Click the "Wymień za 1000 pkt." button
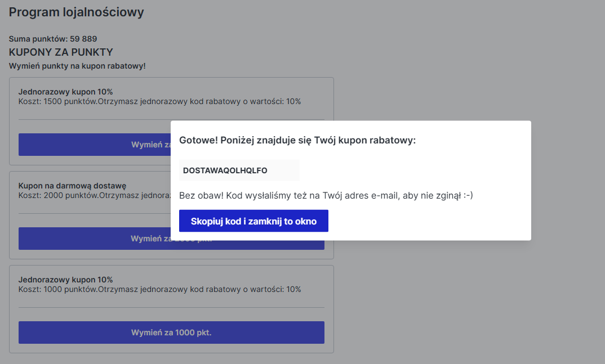This screenshot has height=364, width=605. tap(171, 332)
